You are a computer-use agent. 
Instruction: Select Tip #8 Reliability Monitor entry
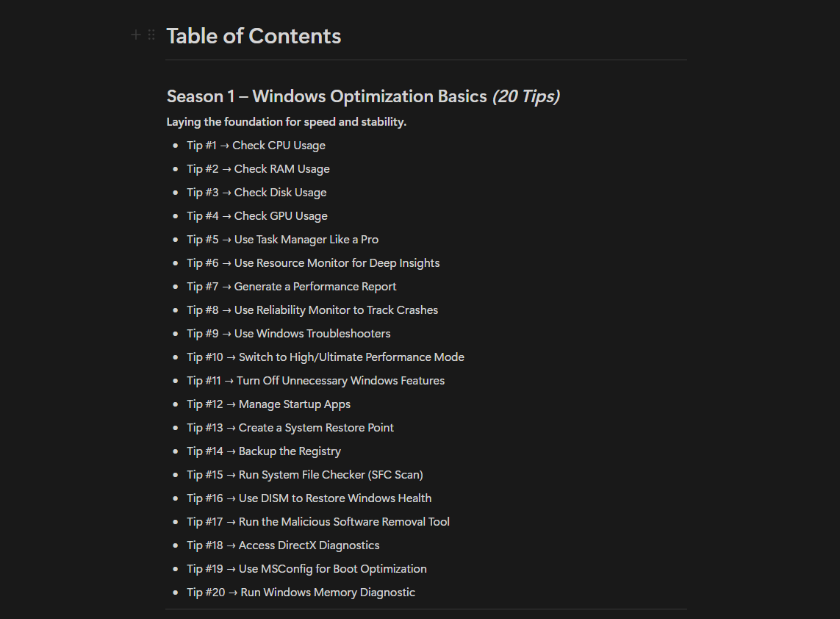pos(312,310)
